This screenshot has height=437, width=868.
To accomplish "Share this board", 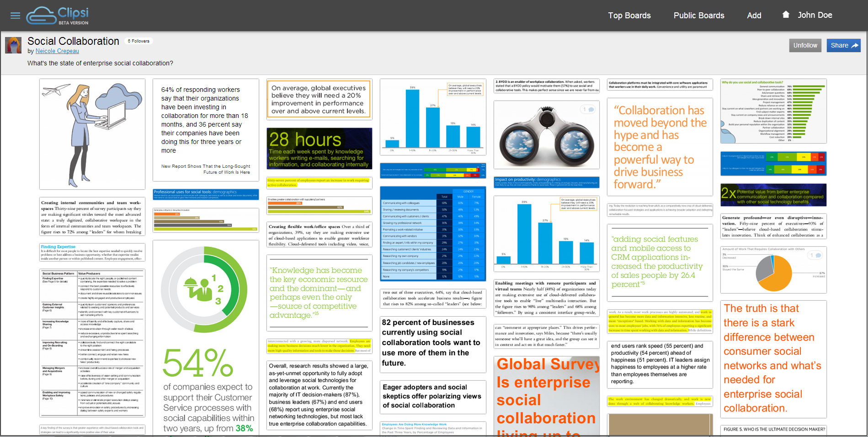I will click(844, 45).
